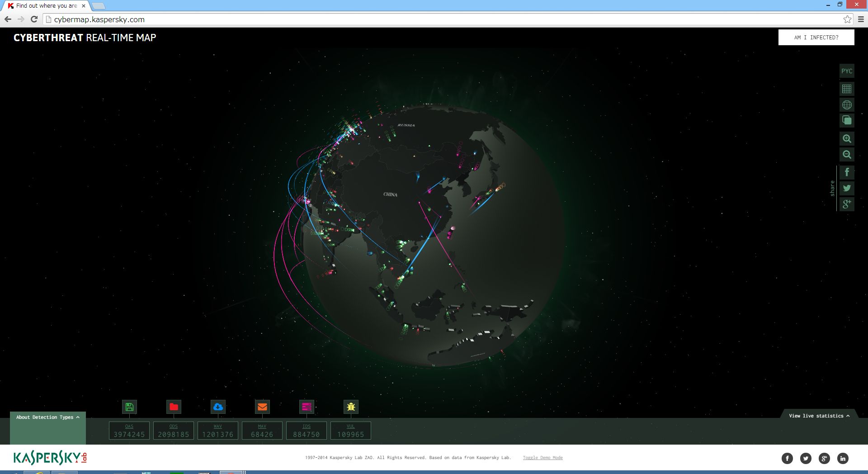The height and width of the screenshot is (474, 868).
Task: Click the AM I INFECTED? button
Action: coord(816,38)
